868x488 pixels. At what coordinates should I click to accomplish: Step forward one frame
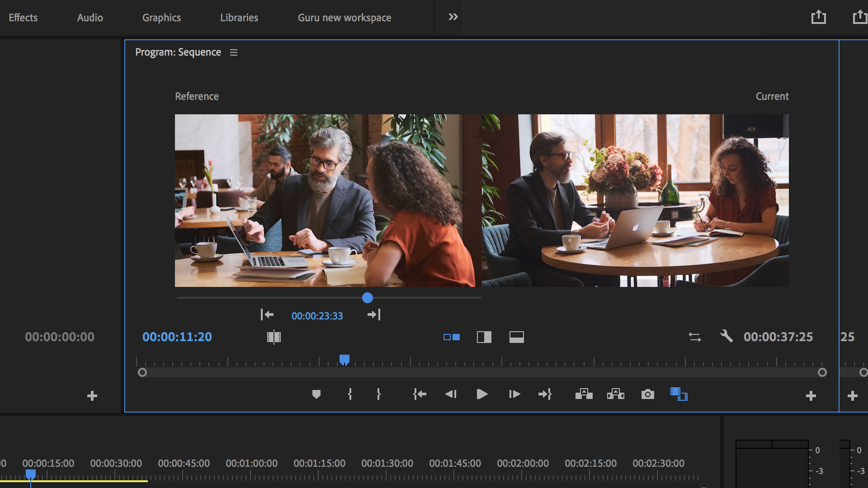pos(514,394)
